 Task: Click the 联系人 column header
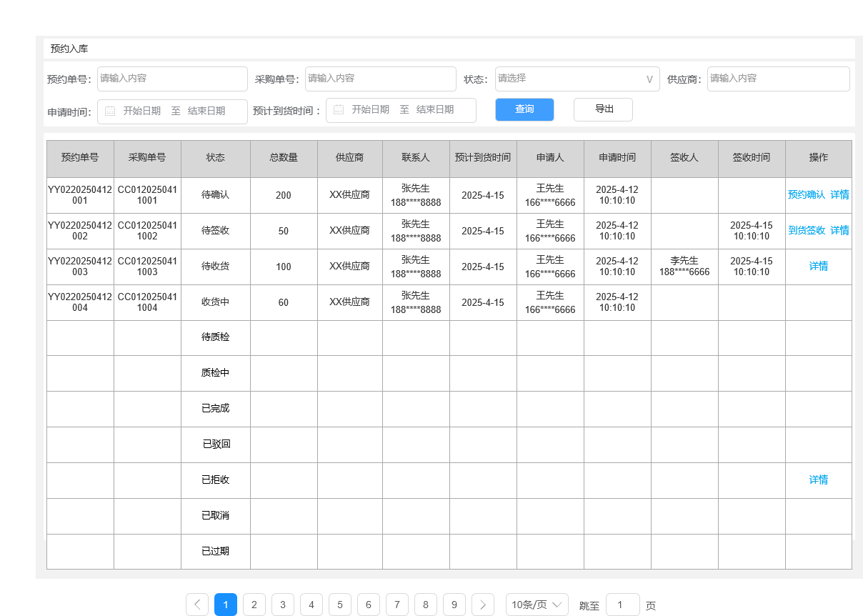click(x=416, y=158)
